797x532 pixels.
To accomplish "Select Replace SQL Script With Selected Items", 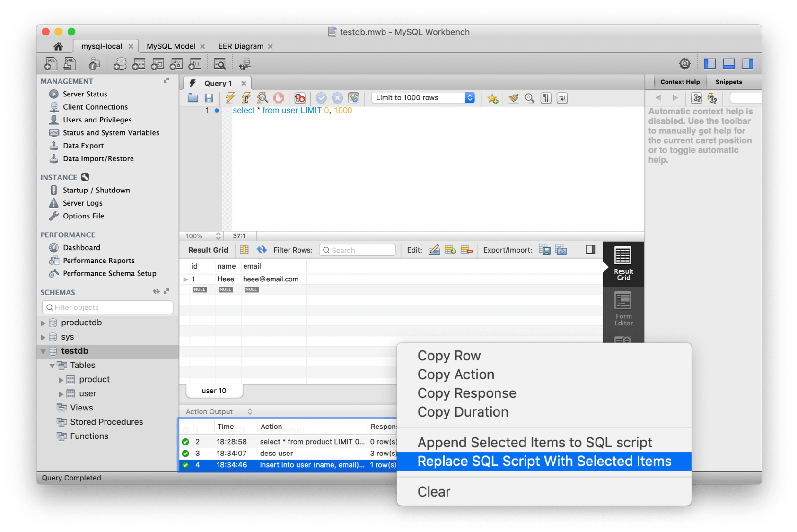I will [543, 461].
